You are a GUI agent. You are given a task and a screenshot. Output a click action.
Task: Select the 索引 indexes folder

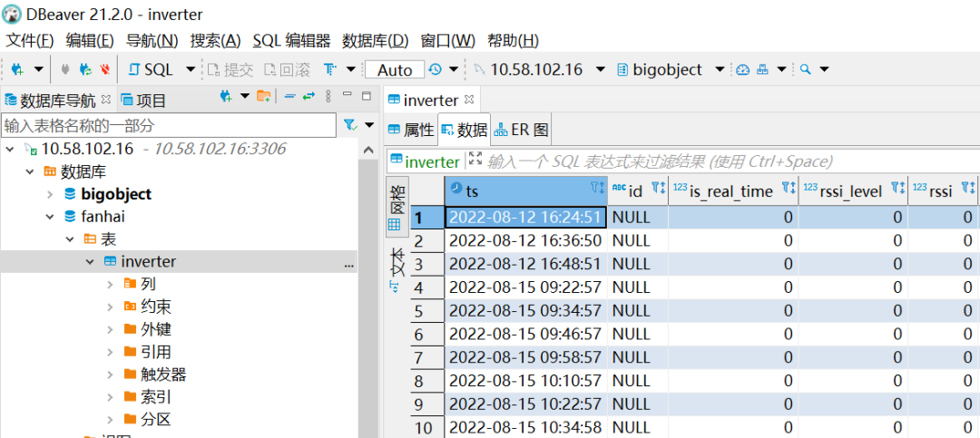[156, 397]
